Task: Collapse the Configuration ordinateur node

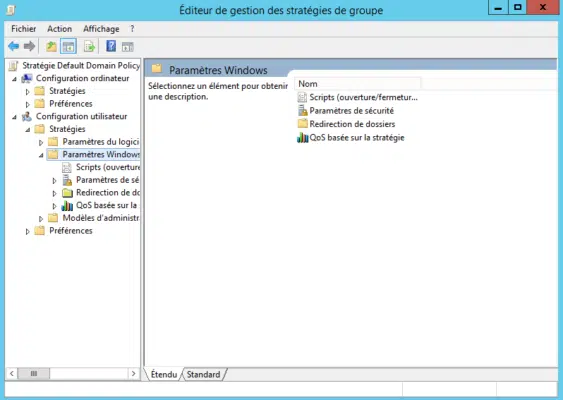Action: (x=14, y=79)
